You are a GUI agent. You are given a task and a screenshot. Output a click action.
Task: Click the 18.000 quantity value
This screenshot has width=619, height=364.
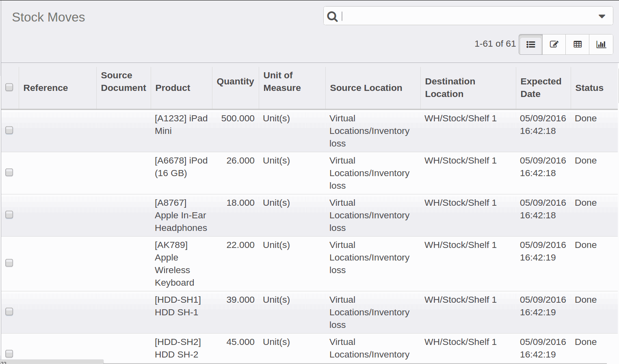pos(240,203)
